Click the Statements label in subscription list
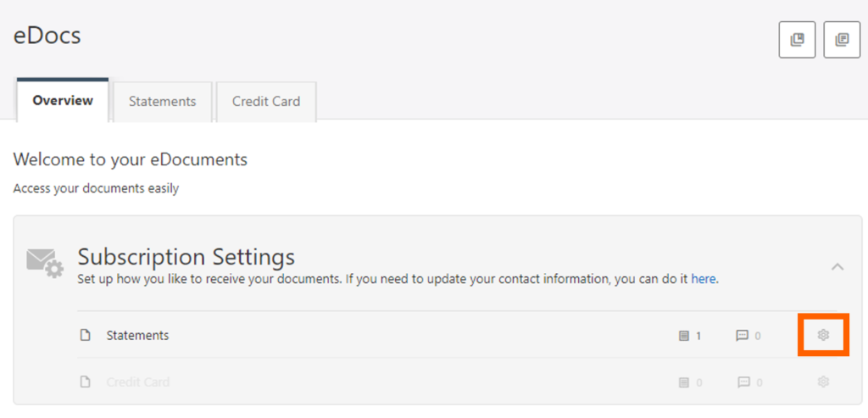868x418 pixels. pyautogui.click(x=138, y=336)
